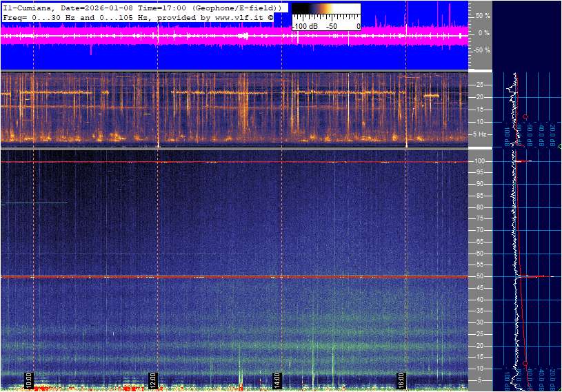
Task: Click the 50 % amplitude axis label
Action: [x=482, y=15]
